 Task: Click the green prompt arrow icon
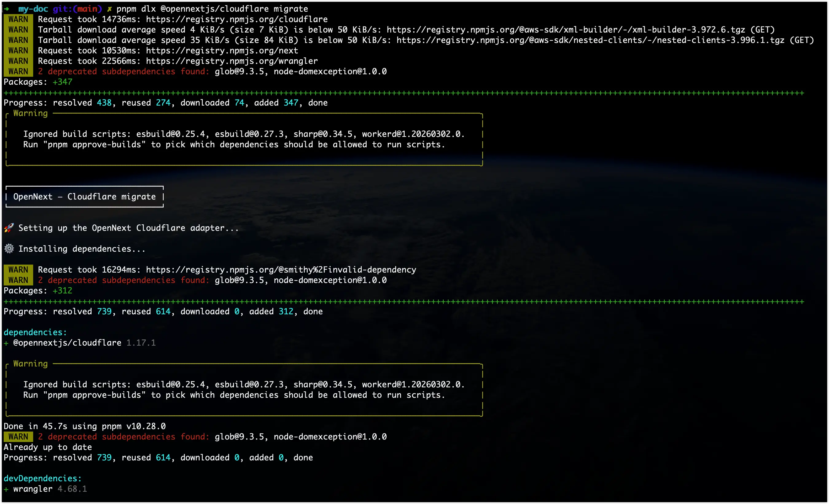point(6,9)
